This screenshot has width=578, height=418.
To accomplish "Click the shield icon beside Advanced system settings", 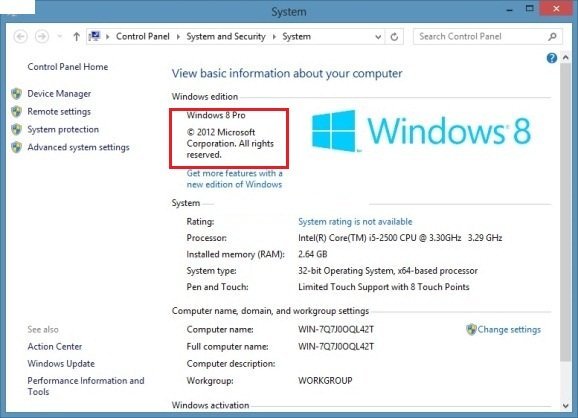I will point(16,147).
